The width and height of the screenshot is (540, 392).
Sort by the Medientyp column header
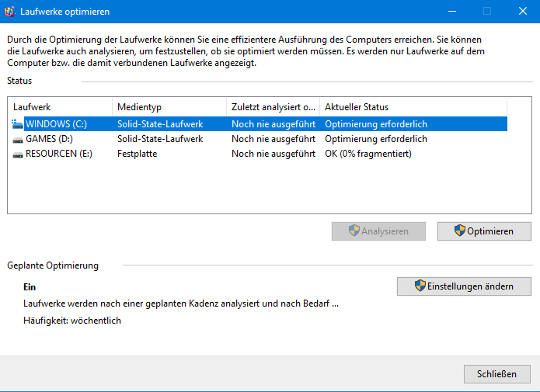pos(169,107)
